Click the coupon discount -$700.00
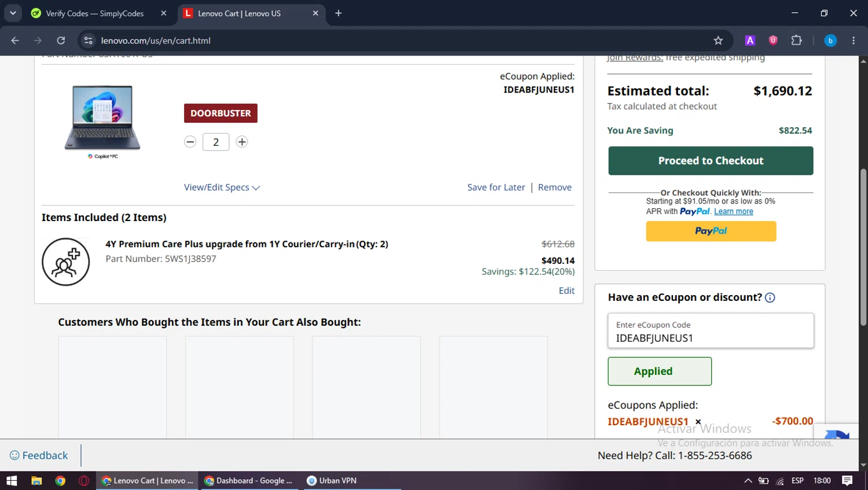This screenshot has height=490, width=868. 792,421
